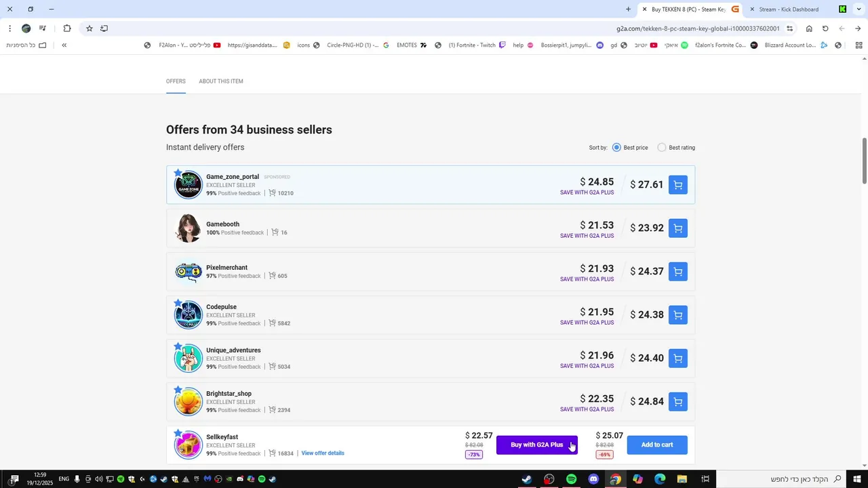This screenshot has height=488, width=868.
Task: Add Game_zone_portal offer to cart
Action: point(677,185)
